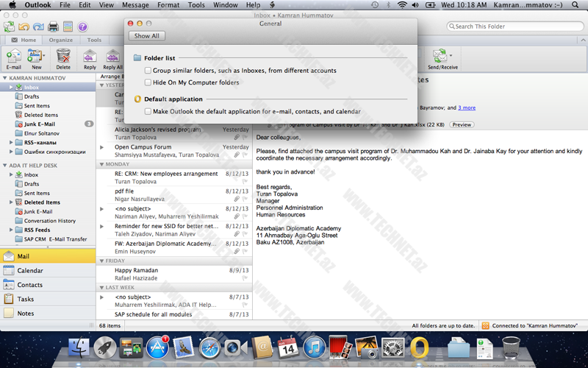Viewport: 588px width, 368px height.
Task: Open Calendar view in the navigation pane
Action: point(30,270)
